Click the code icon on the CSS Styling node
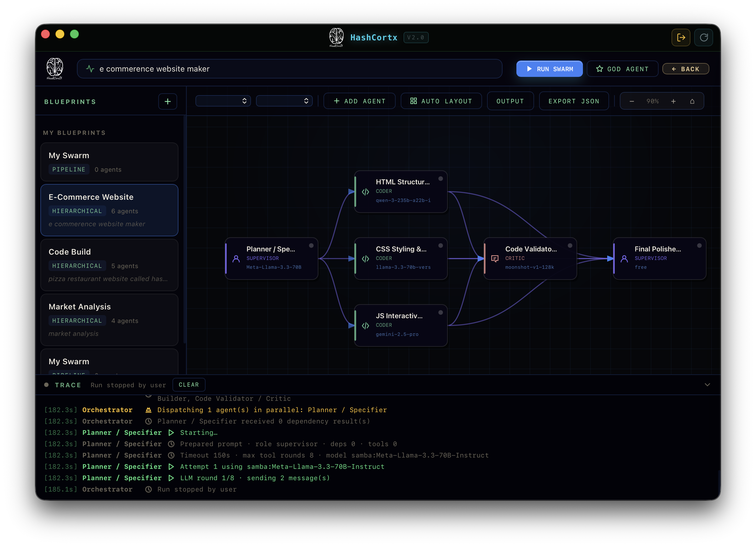 click(365, 259)
